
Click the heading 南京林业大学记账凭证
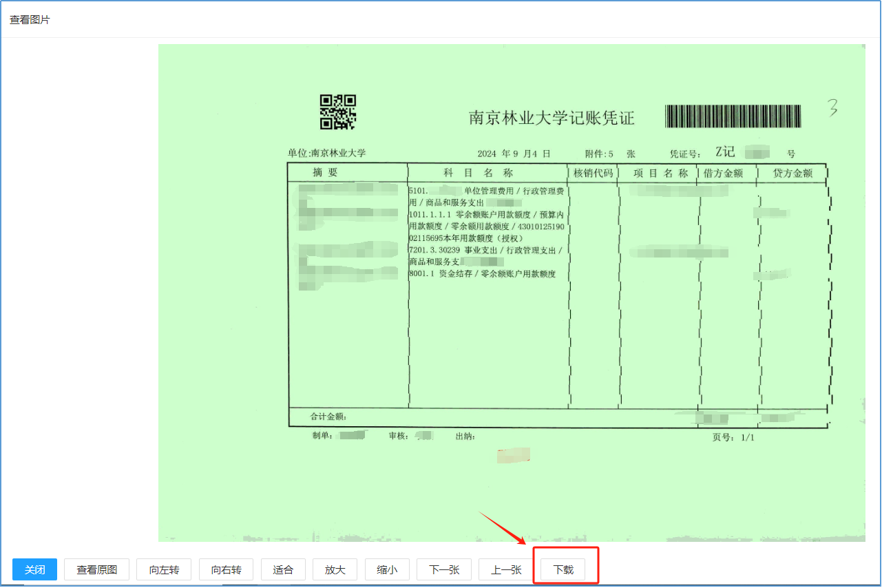[x=552, y=118]
